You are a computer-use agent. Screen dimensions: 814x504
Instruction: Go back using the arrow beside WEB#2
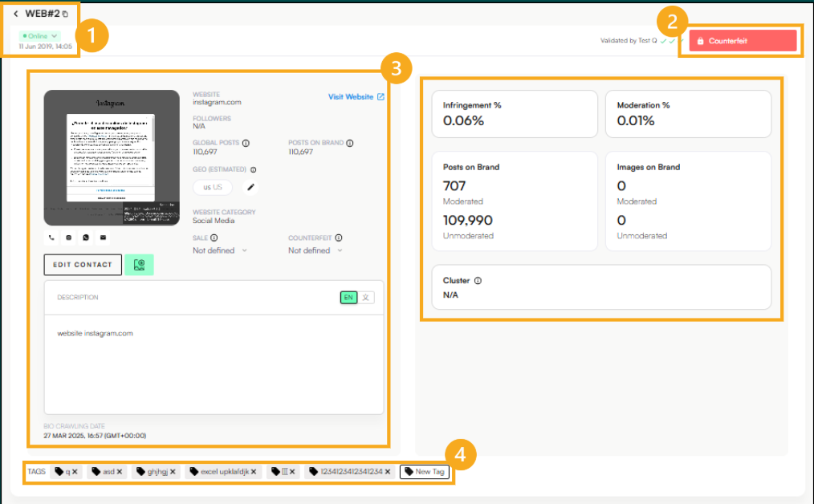(15, 14)
